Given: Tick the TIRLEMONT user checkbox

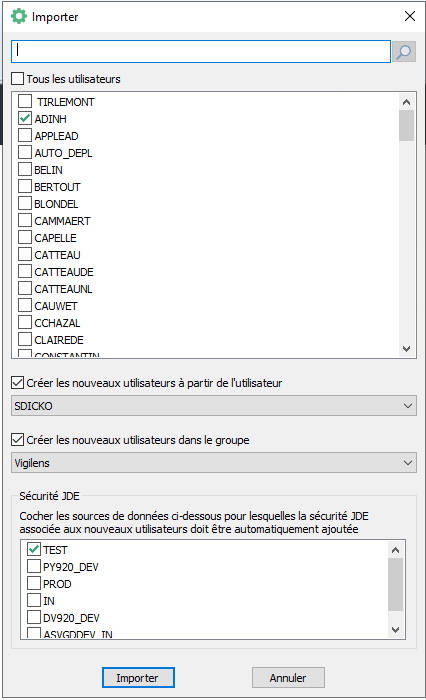Looking at the screenshot, I should coord(25,101).
